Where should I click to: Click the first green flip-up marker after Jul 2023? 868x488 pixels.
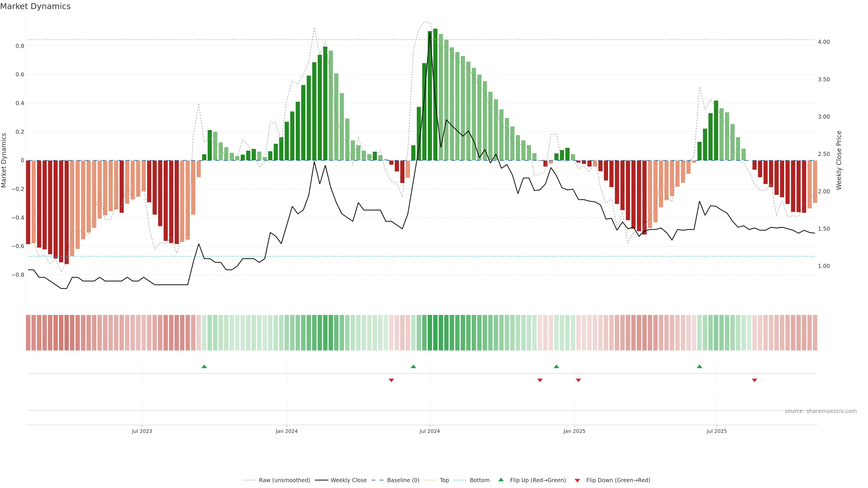(204, 366)
